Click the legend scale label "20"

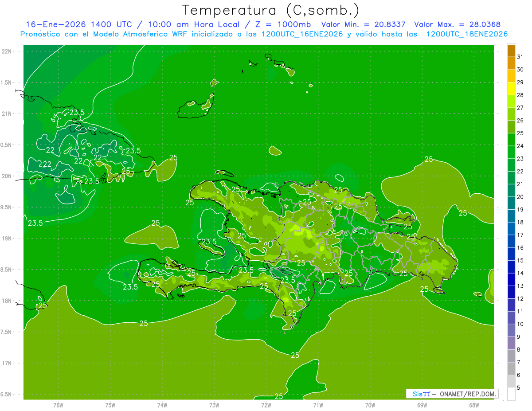click(x=520, y=197)
